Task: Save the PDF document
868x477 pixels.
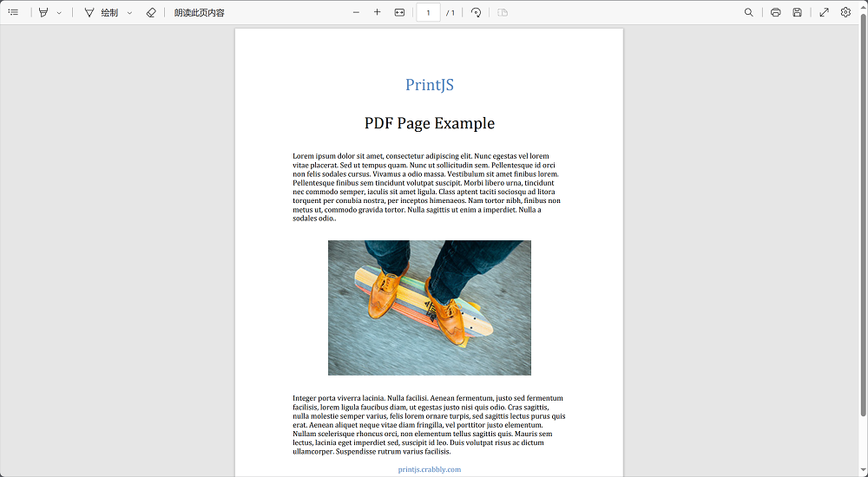Action: pyautogui.click(x=797, y=12)
